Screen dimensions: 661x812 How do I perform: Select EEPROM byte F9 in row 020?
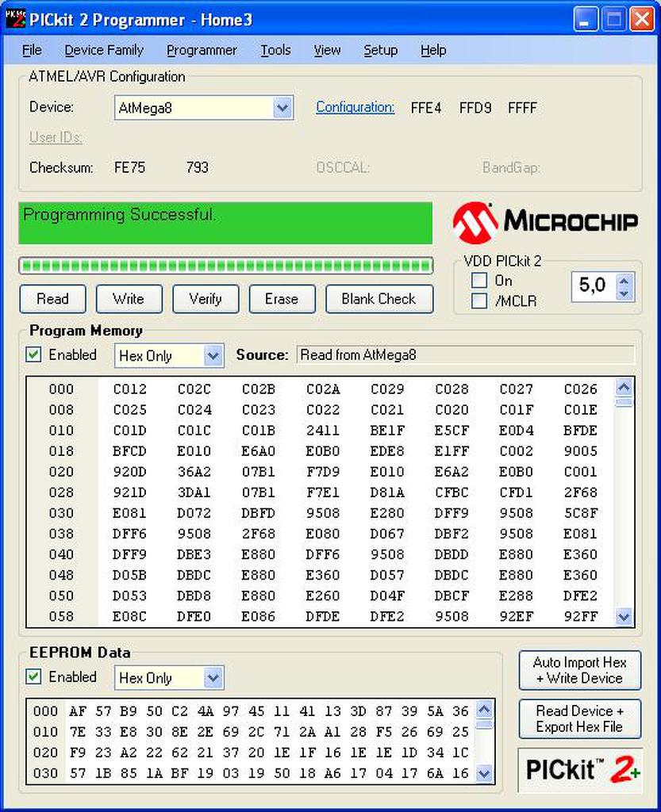point(78,753)
